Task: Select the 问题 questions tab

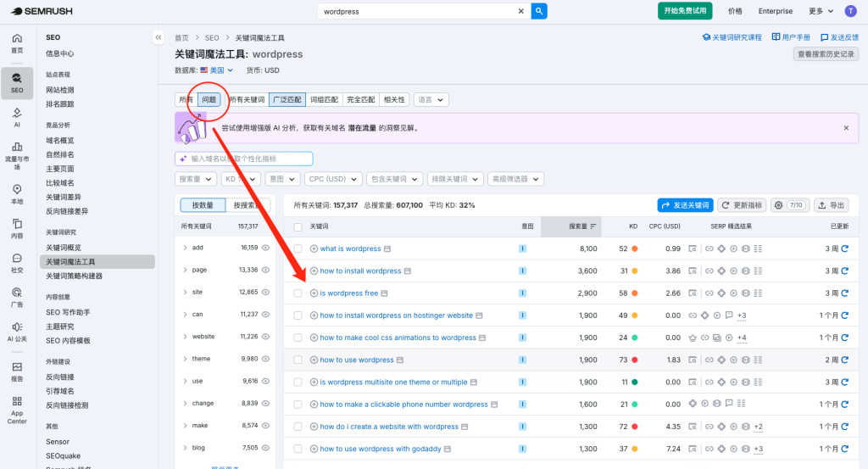Action: pos(209,100)
